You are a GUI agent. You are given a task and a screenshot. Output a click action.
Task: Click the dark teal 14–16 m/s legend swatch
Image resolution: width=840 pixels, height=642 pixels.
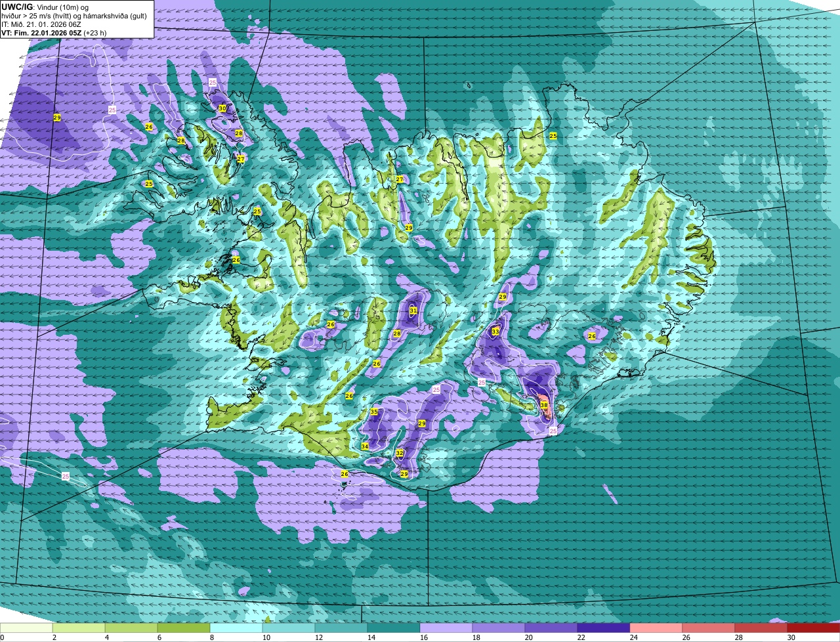click(x=394, y=628)
